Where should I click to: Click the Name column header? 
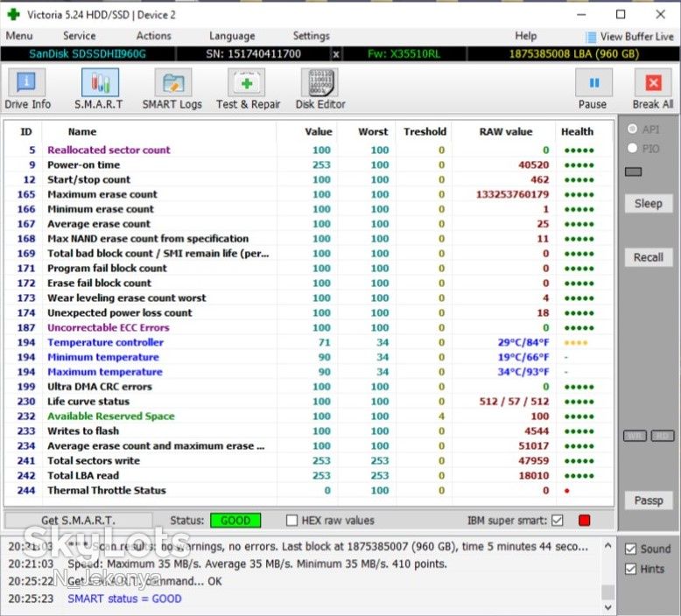[82, 131]
